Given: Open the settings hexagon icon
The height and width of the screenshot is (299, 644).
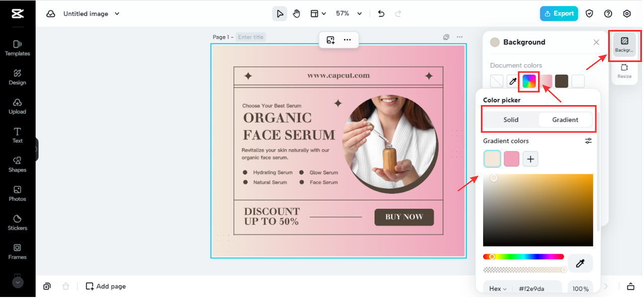Looking at the screenshot, I should (627, 14).
